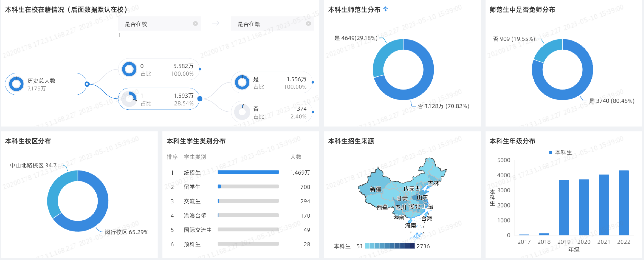This screenshot has height=260, width=644.
Task: Select 西藏 on the map
Action: [382, 207]
